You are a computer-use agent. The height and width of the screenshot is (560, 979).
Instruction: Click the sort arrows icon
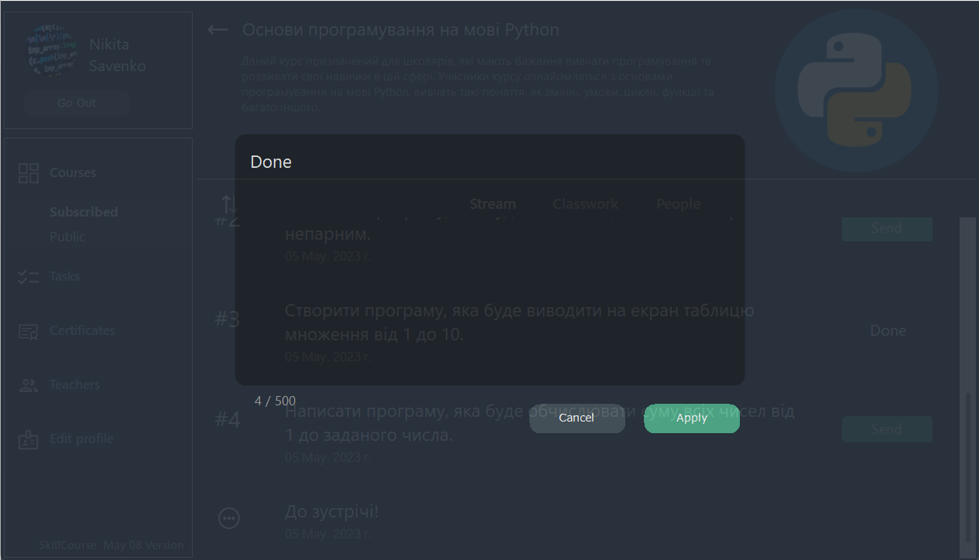[x=229, y=204]
